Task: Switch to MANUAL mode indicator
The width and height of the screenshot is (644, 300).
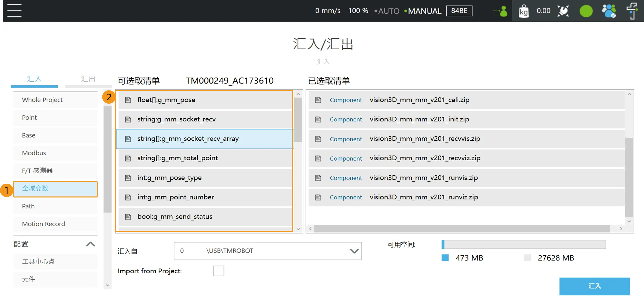Action: (x=424, y=11)
